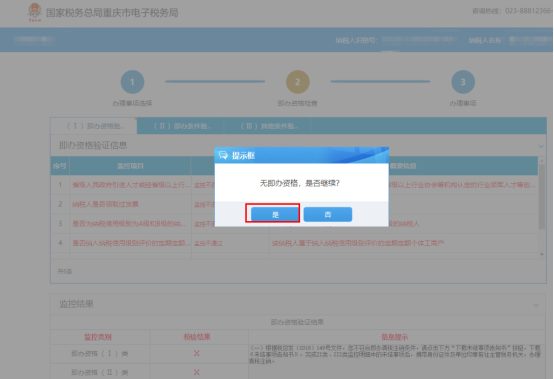Click the 即办资格（Ⅰ）类 row label
554x379 pixels.
click(100, 353)
